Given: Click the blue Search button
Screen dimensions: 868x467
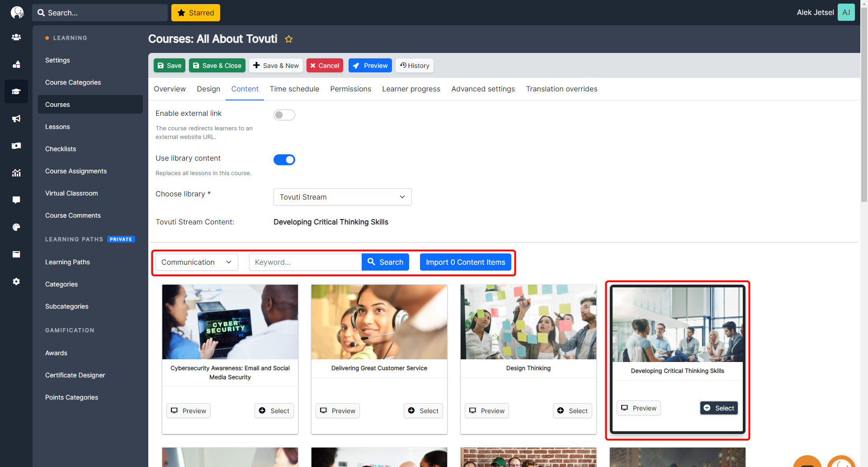Looking at the screenshot, I should [x=385, y=262].
